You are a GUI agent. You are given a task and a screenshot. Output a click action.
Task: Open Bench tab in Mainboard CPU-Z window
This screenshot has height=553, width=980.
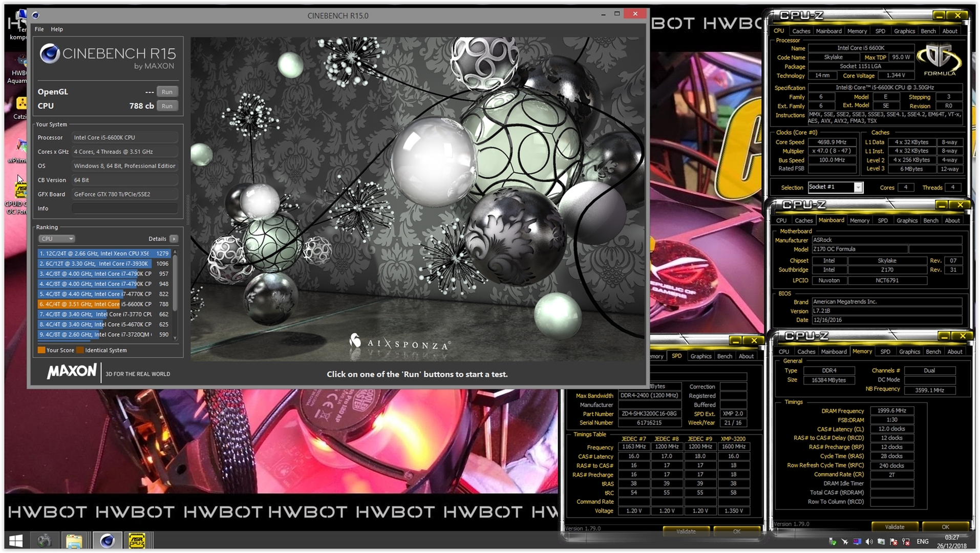(930, 221)
